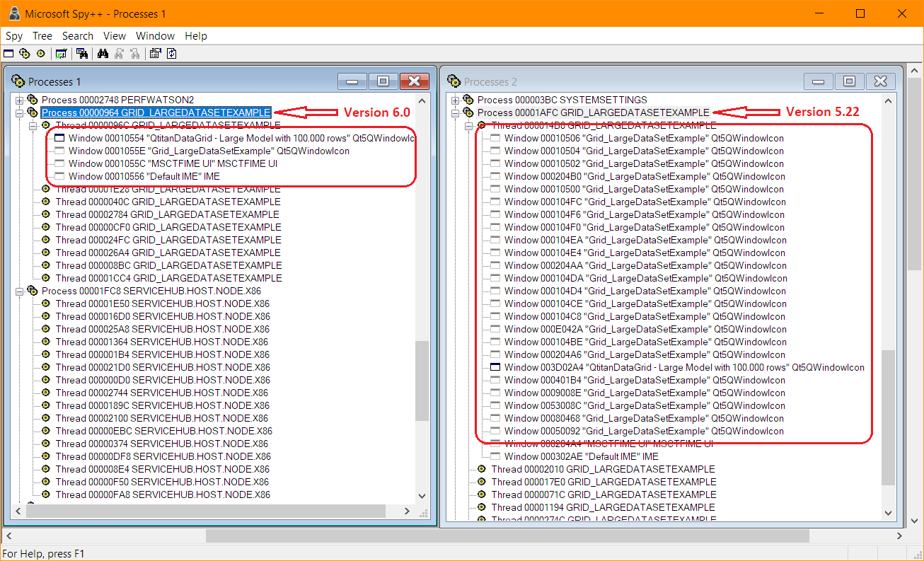The height and width of the screenshot is (561, 924).
Task: Open the Processes view toolbar icon
Action: [x=25, y=53]
